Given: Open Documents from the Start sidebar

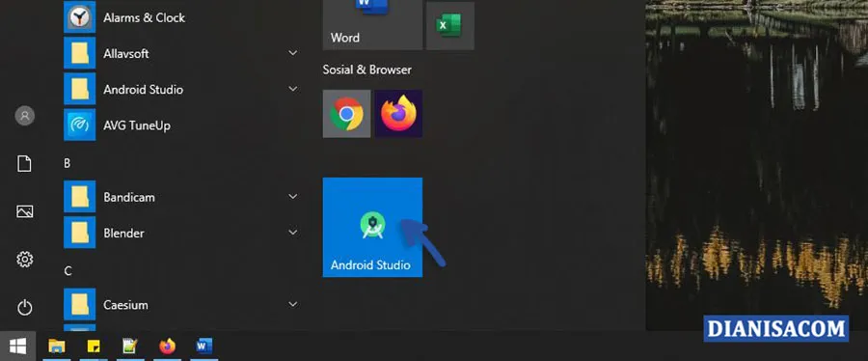Looking at the screenshot, I should click(x=24, y=164).
